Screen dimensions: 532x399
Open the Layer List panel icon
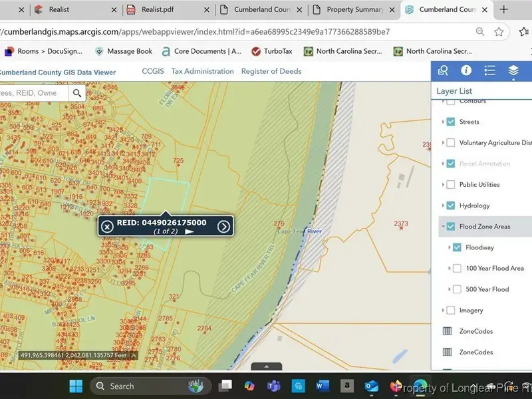(513, 70)
